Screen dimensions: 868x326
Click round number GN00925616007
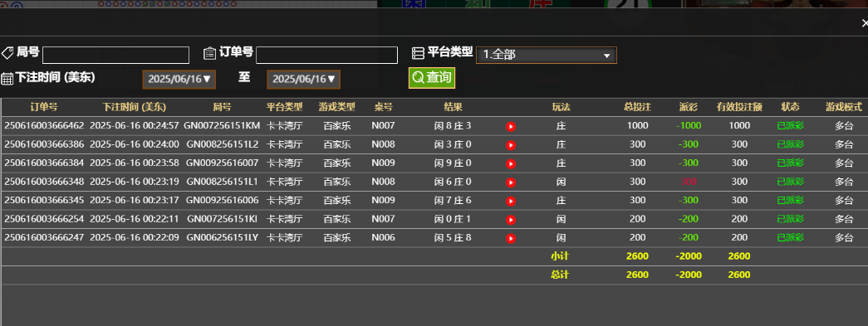pos(222,163)
